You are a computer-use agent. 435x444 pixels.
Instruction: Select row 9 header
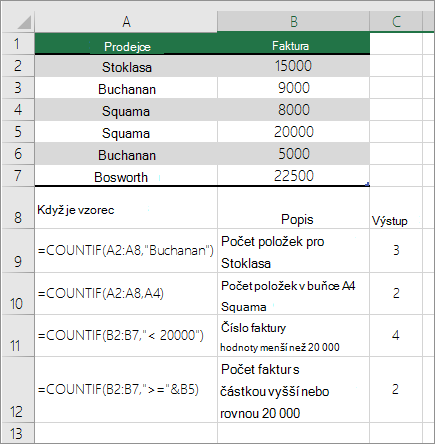pyautogui.click(x=17, y=251)
